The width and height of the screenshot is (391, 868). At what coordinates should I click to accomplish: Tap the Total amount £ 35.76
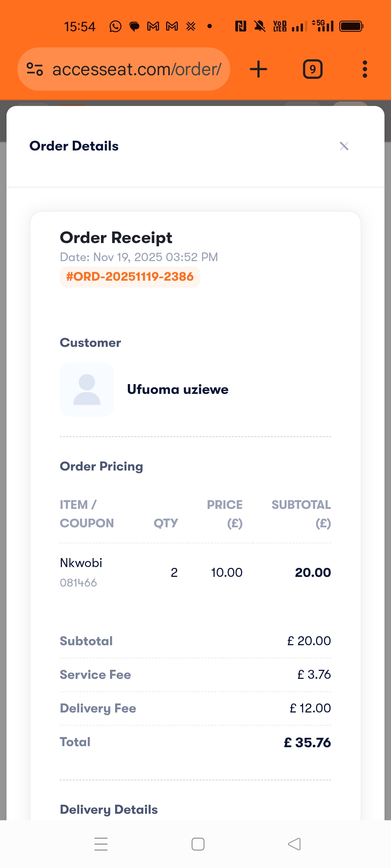[307, 743]
